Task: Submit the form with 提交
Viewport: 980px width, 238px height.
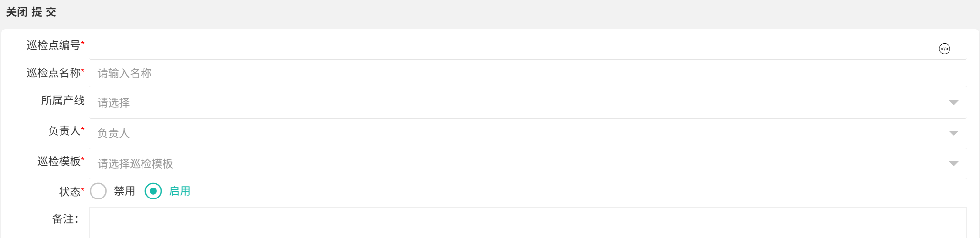Action: (44, 12)
